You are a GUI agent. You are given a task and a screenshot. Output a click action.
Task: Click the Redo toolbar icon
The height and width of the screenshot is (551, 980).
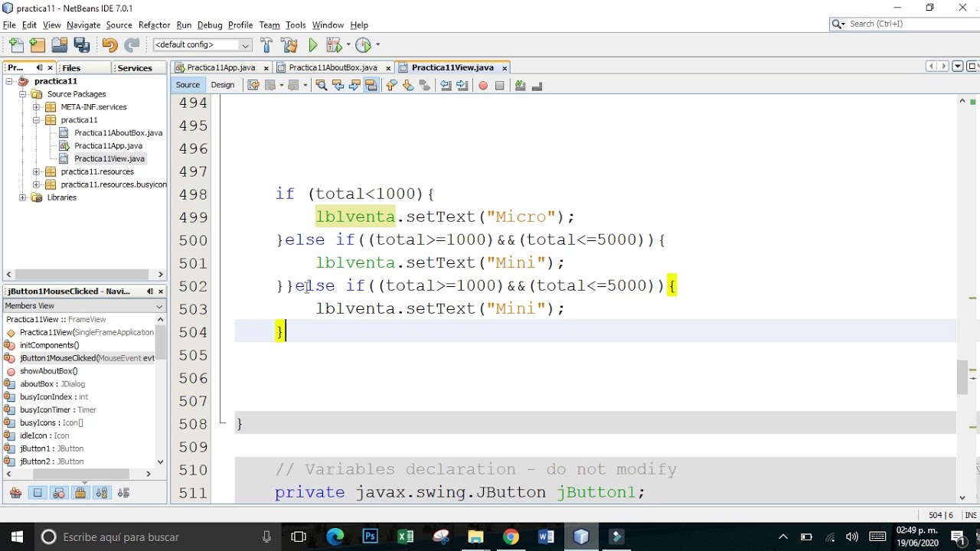point(132,45)
